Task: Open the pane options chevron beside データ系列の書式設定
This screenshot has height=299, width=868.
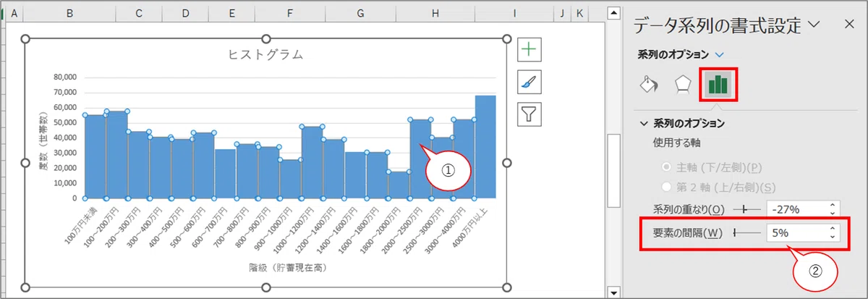Action: [813, 25]
